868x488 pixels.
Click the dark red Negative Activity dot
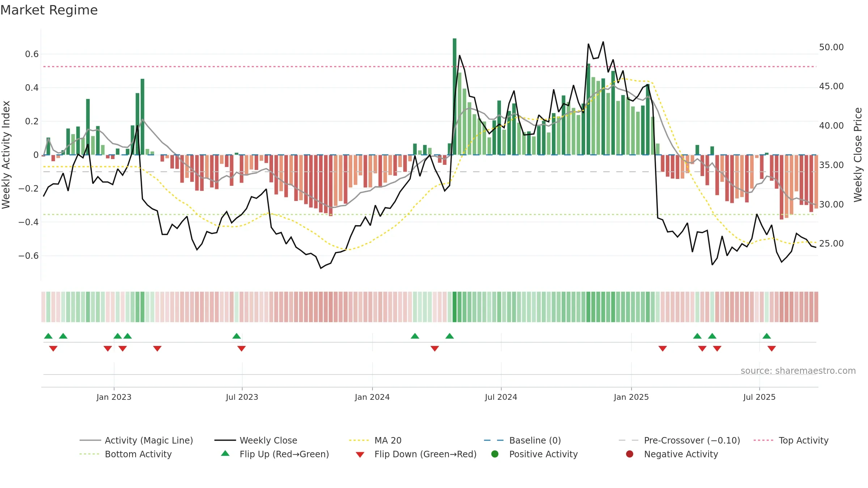pyautogui.click(x=630, y=454)
